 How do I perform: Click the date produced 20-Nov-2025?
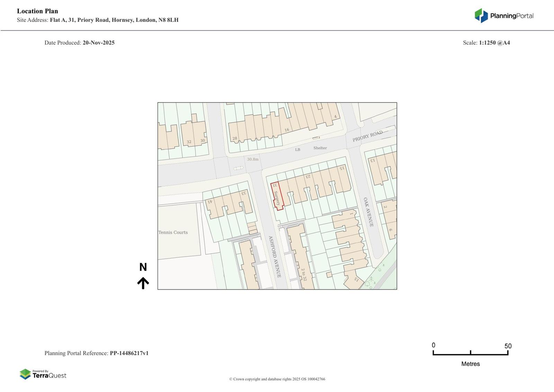tap(98, 43)
